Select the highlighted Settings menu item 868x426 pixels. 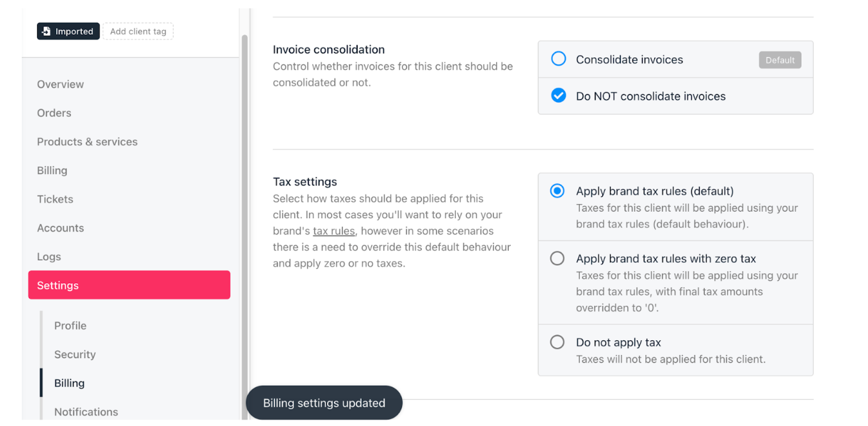tap(129, 285)
